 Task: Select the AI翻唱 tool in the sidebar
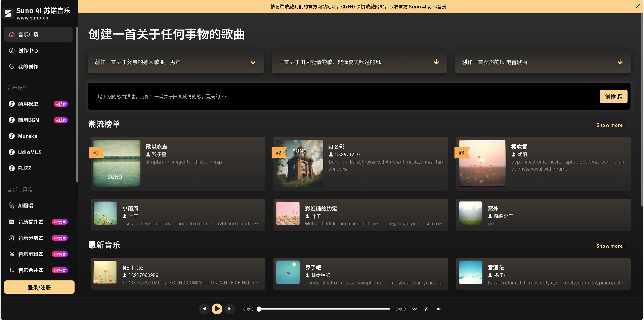click(25, 205)
